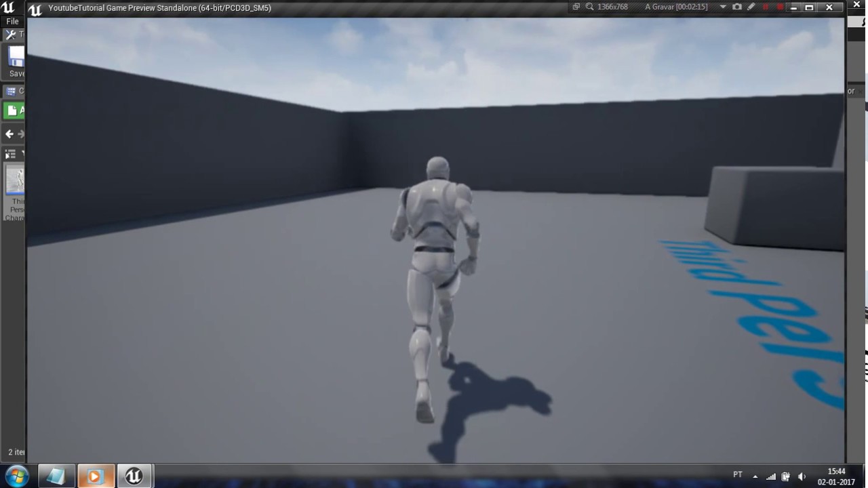
Task: Toggle the sources panel list icon
Action: [10, 155]
